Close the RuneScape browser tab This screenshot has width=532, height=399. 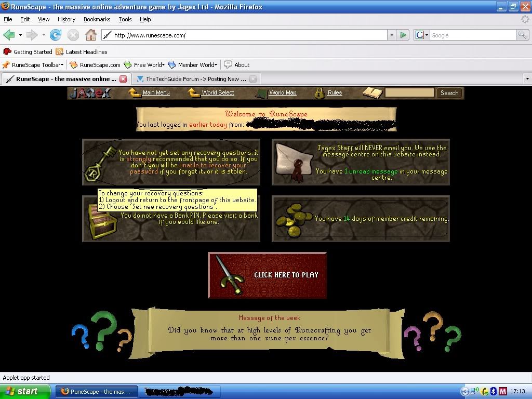click(x=123, y=79)
